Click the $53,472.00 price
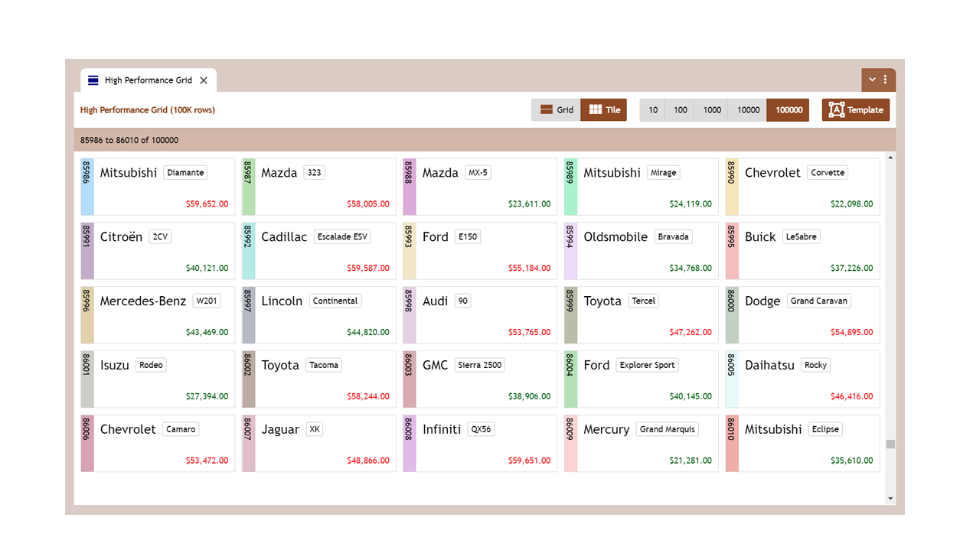The height and width of the screenshot is (560, 973). tap(207, 461)
